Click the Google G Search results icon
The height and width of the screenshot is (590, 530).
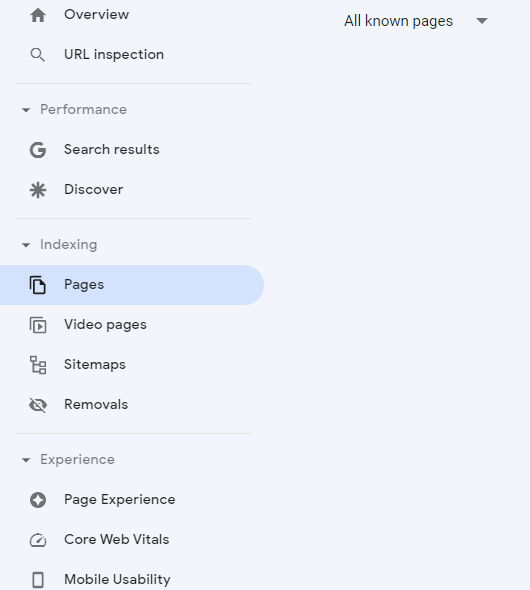point(38,150)
